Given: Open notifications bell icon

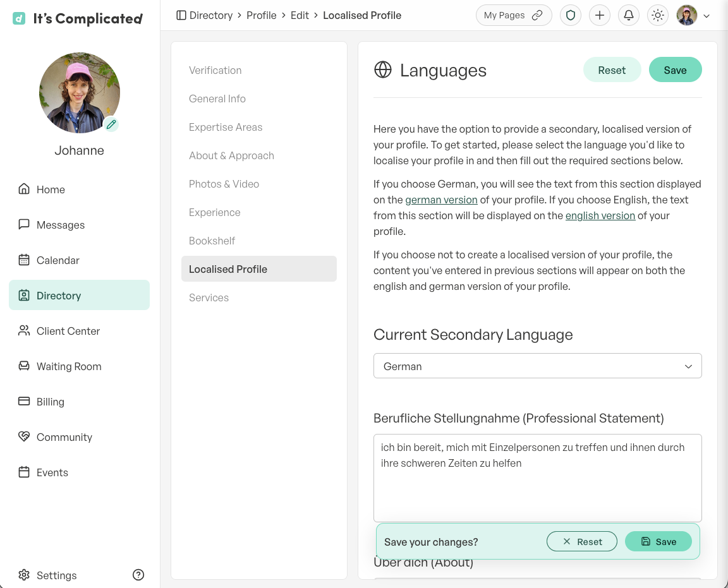Looking at the screenshot, I should 629,15.
